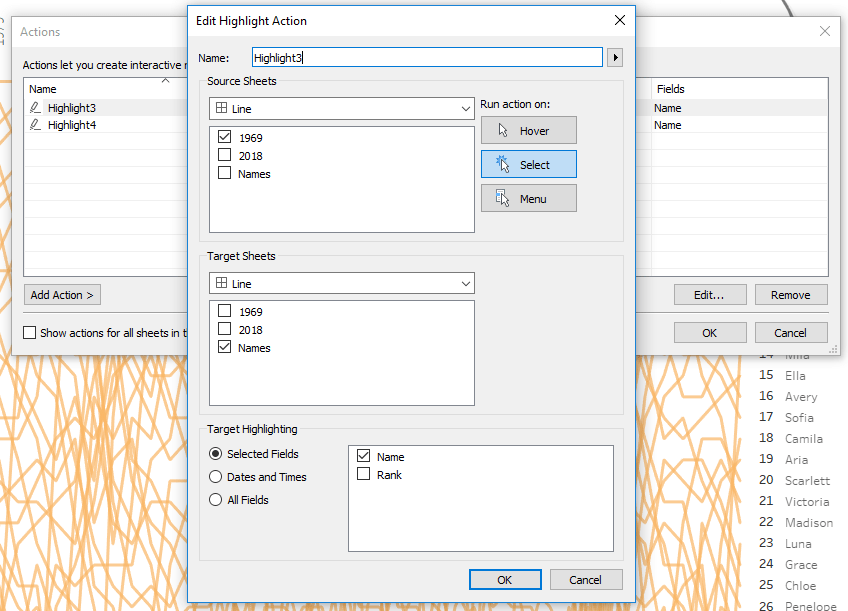Image resolution: width=848 pixels, height=611 pixels.
Task: Open the Source Sheets Line dropdown
Action: [x=342, y=108]
